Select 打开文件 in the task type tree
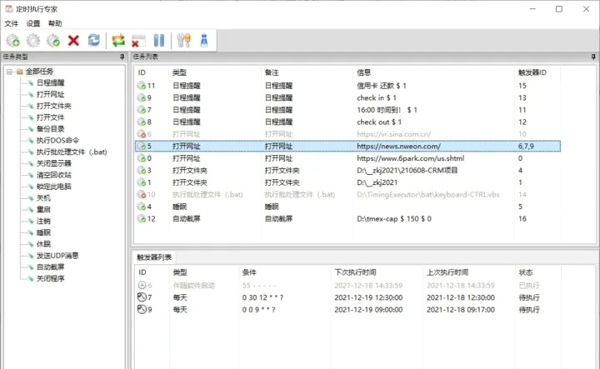 (50, 118)
